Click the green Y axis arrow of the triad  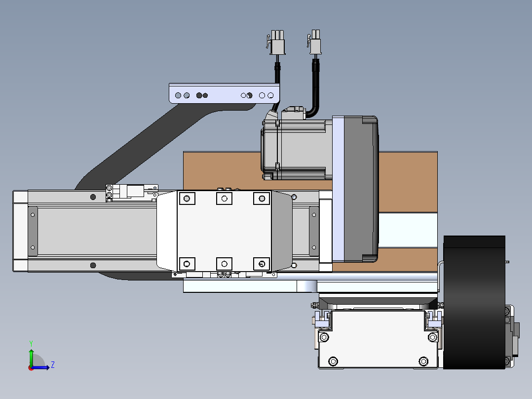(x=31, y=357)
